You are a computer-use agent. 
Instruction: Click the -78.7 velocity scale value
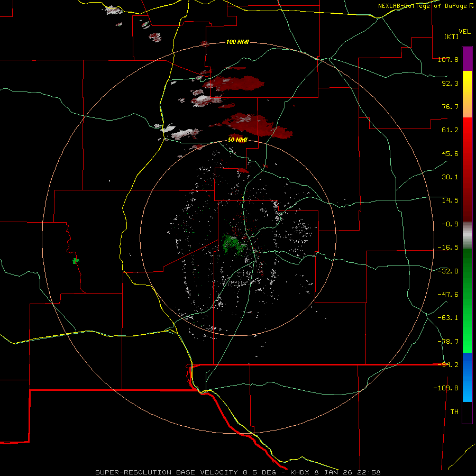[x=448, y=342]
